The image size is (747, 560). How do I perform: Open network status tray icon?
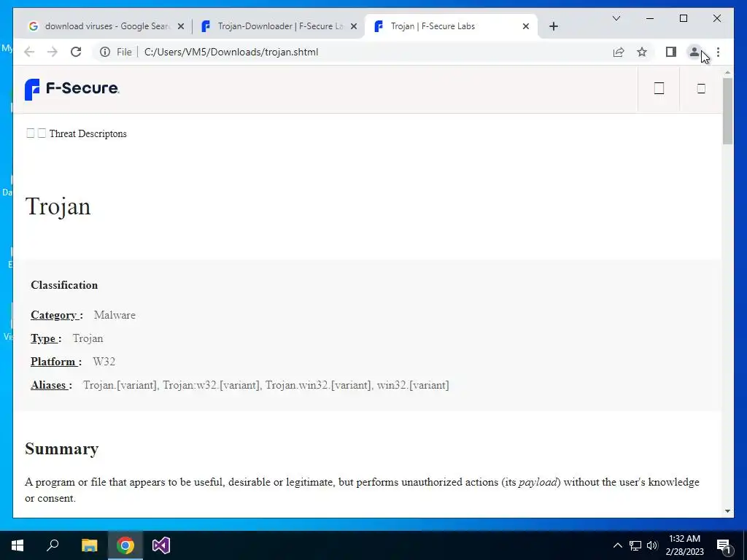(x=635, y=545)
